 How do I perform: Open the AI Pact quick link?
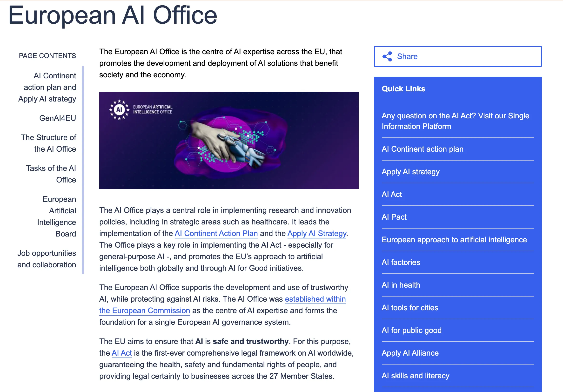point(394,217)
